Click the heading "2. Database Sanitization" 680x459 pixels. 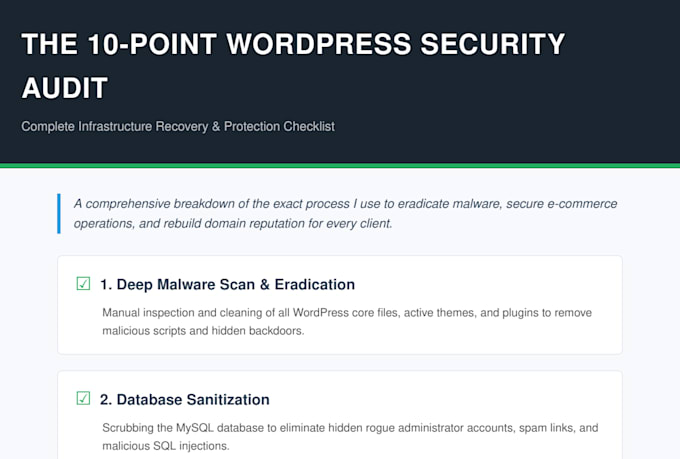click(184, 399)
